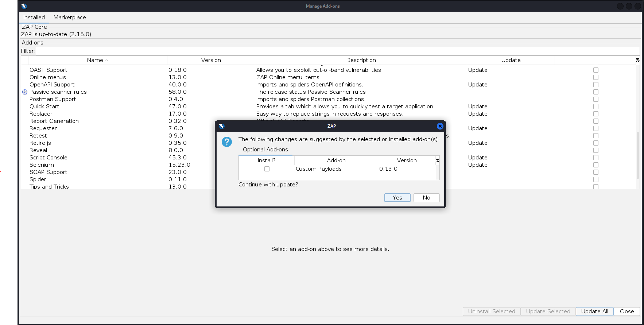
Task: Sort by the Description column header
Action: 361,60
